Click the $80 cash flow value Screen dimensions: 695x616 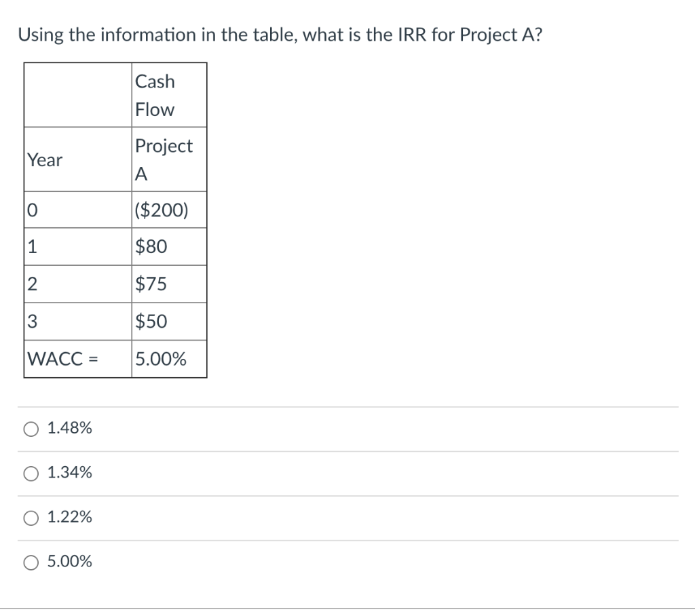pyautogui.click(x=150, y=246)
